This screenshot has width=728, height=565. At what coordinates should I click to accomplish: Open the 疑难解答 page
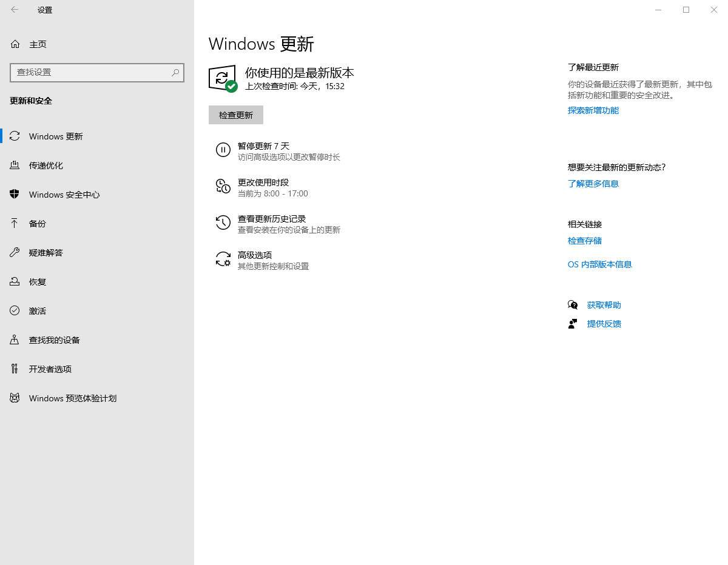(x=97, y=253)
